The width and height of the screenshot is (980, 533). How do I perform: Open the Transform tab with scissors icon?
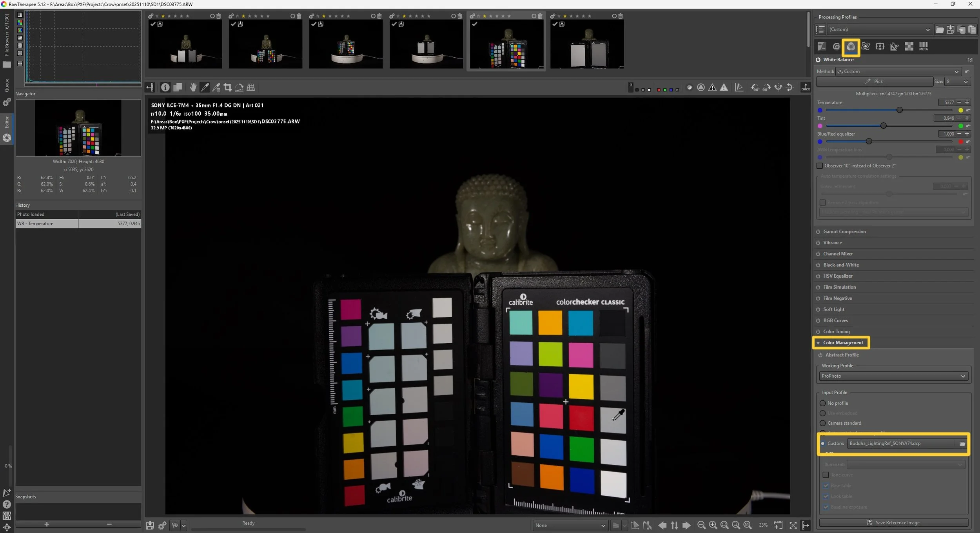894,47
